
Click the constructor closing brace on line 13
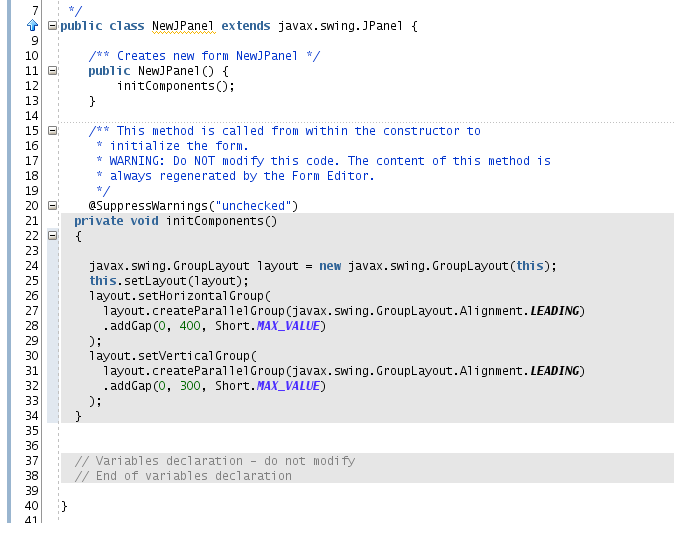pyautogui.click(x=92, y=101)
